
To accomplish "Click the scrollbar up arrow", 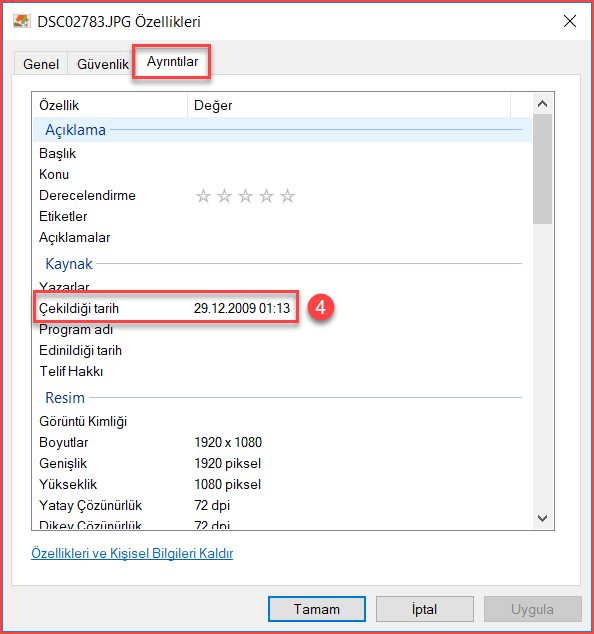I will pyautogui.click(x=542, y=104).
